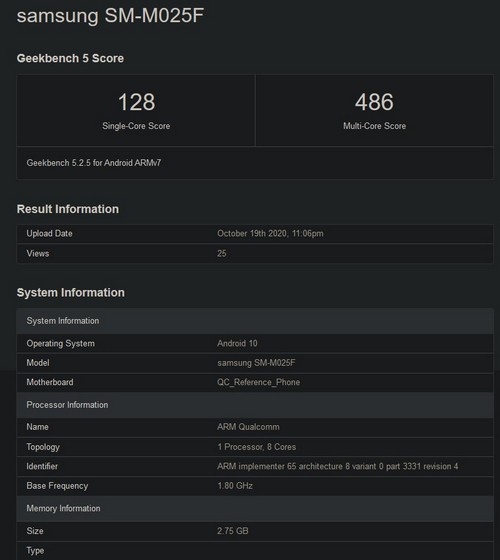500x560 pixels.
Task: Click the Result Information heading
Action: pos(68,209)
